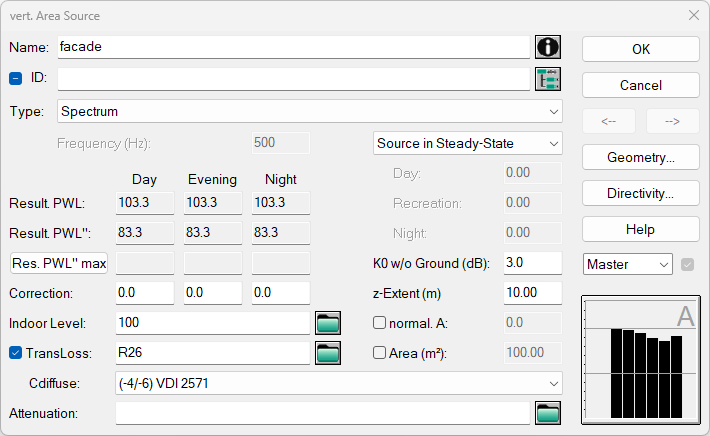Viewport: 710px width, 436px height.
Task: Expand the Cdiffuse VDI 2571 dropdown
Action: [x=339, y=383]
